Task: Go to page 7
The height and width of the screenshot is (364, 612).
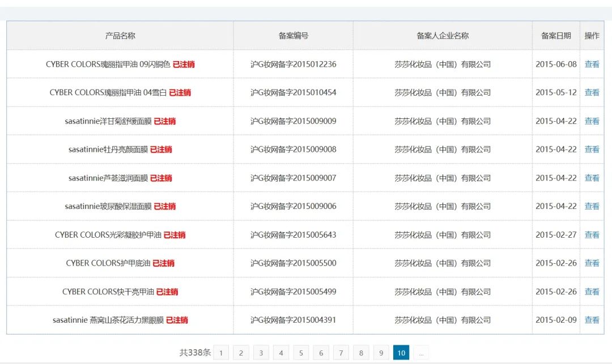Action: click(341, 353)
